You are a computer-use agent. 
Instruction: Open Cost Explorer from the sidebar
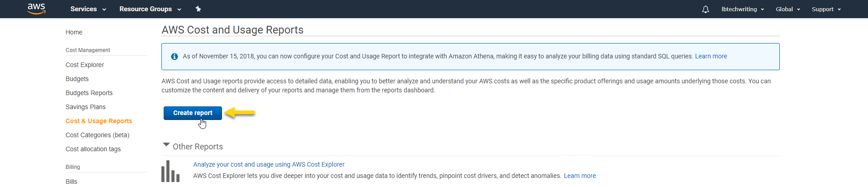pos(85,65)
